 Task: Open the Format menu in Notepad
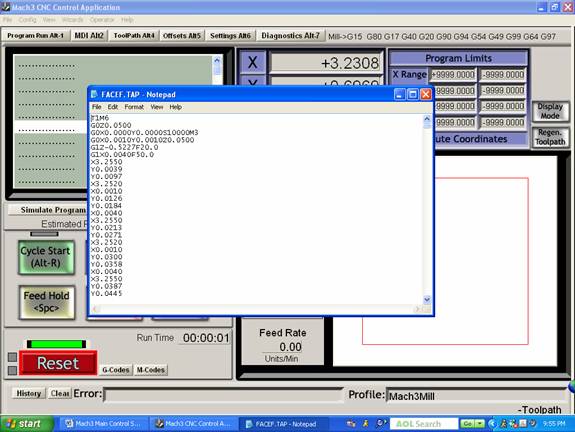coord(134,107)
